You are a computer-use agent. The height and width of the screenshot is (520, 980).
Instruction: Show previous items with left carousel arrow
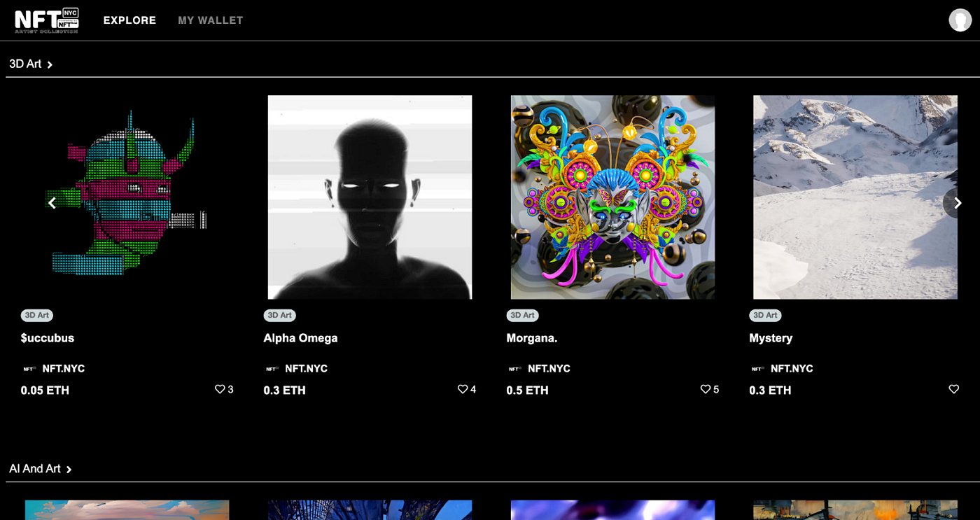point(52,203)
